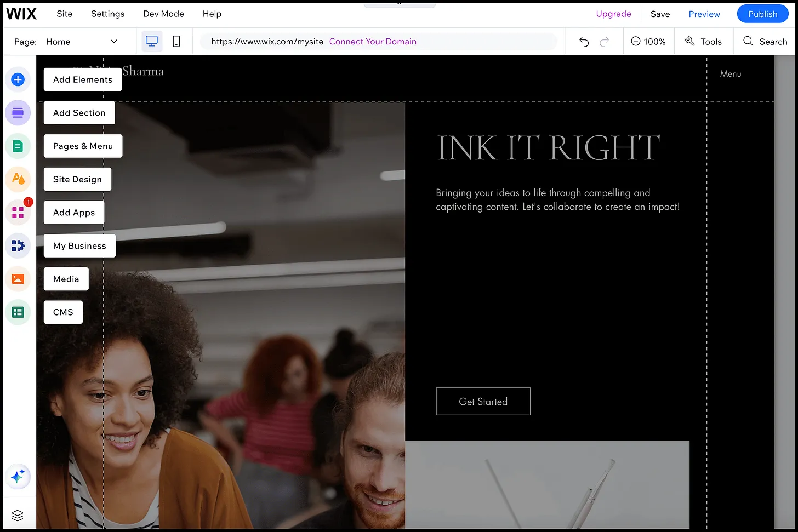Click the CMS label

[63, 312]
